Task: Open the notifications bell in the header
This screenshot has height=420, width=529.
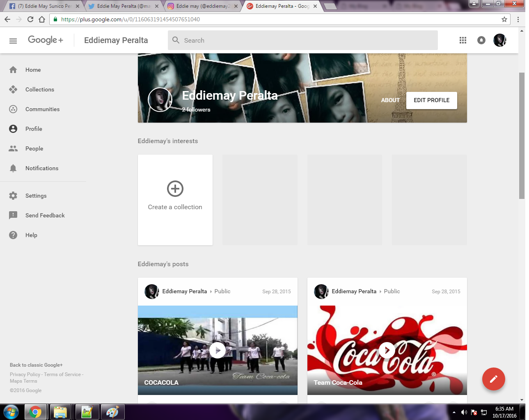Action: [481, 40]
